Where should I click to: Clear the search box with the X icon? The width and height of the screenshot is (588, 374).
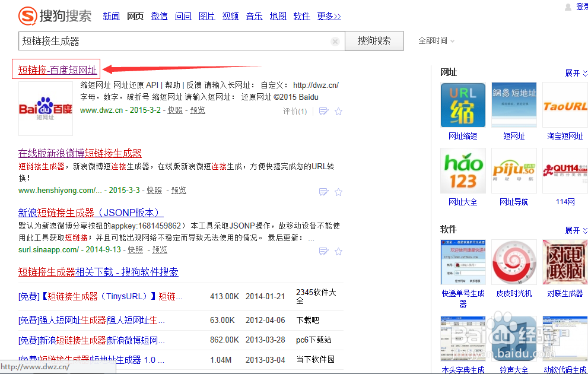[335, 42]
